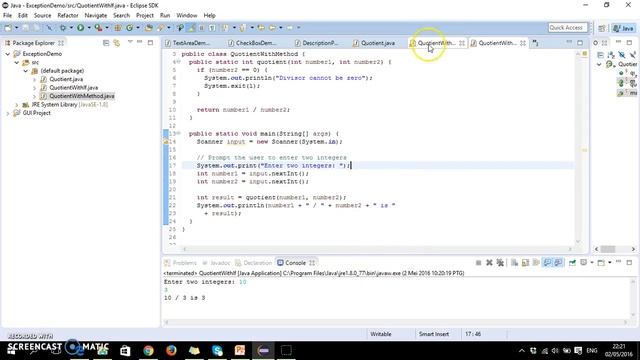
Task: Click the PowerPoint icon in taskbar
Action: click(x=240, y=351)
